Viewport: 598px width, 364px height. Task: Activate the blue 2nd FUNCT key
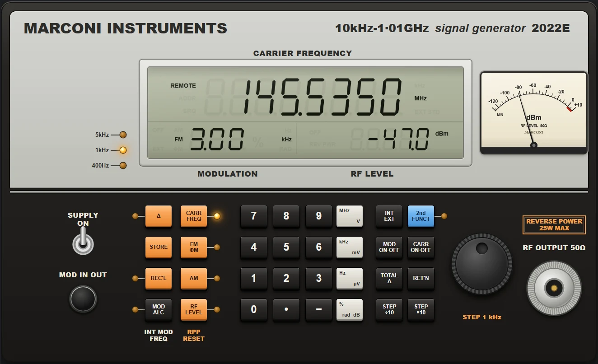pyautogui.click(x=421, y=216)
